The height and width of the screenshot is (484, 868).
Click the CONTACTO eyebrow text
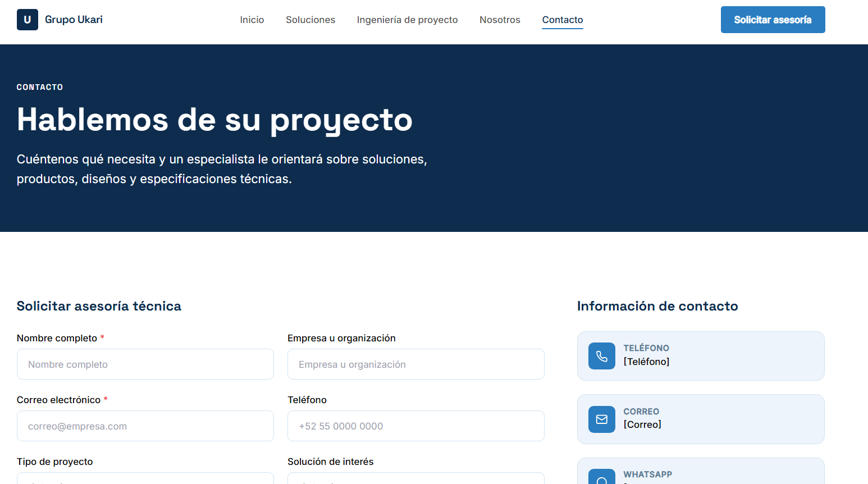click(40, 87)
